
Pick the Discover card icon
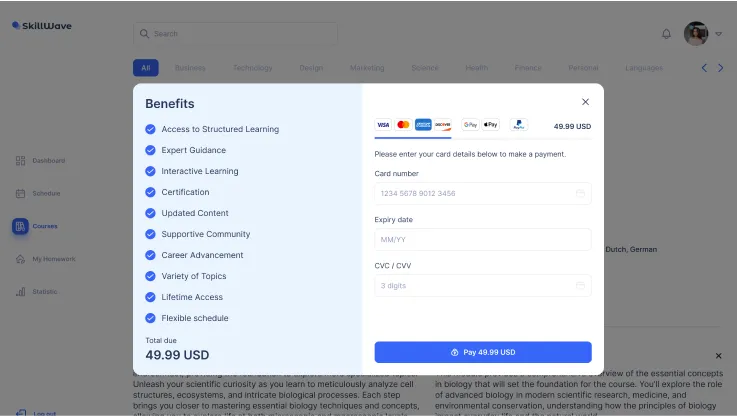coord(442,125)
